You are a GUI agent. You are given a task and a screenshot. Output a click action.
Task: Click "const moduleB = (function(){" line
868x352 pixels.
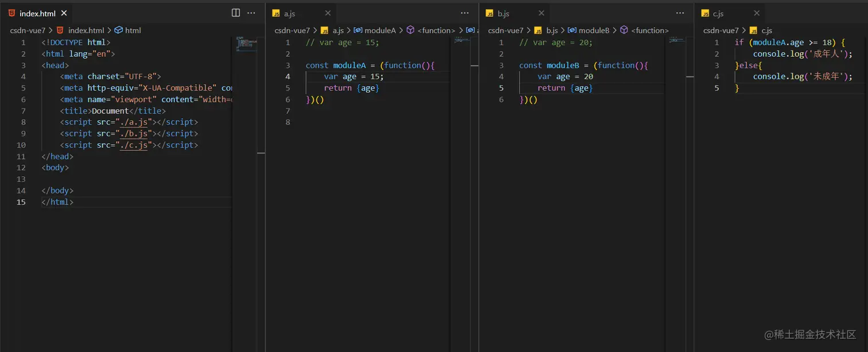point(584,65)
